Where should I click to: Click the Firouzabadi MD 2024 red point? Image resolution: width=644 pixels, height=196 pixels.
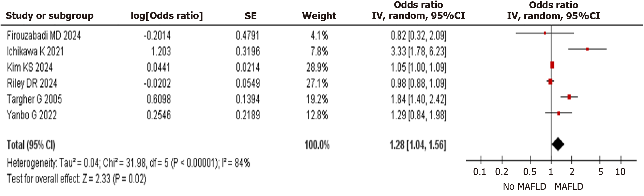tap(545, 33)
